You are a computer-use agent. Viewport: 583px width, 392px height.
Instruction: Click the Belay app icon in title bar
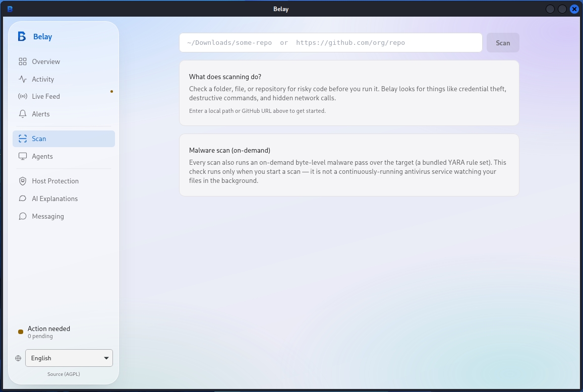[10, 9]
